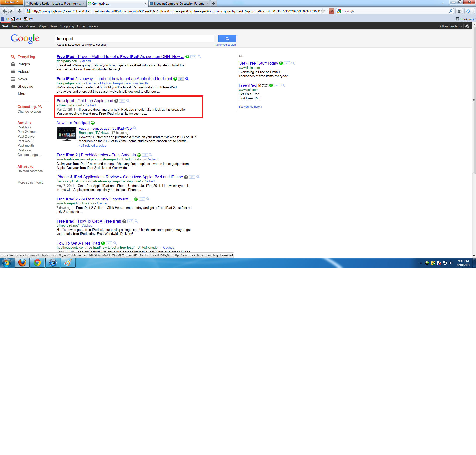Screen dimensions: 476x455
Task: Click +1 on FreebieJeebies result
Action: (x=145, y=155)
